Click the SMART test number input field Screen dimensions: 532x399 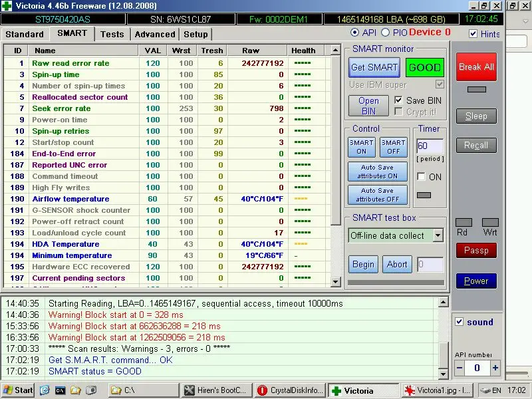(x=430, y=264)
